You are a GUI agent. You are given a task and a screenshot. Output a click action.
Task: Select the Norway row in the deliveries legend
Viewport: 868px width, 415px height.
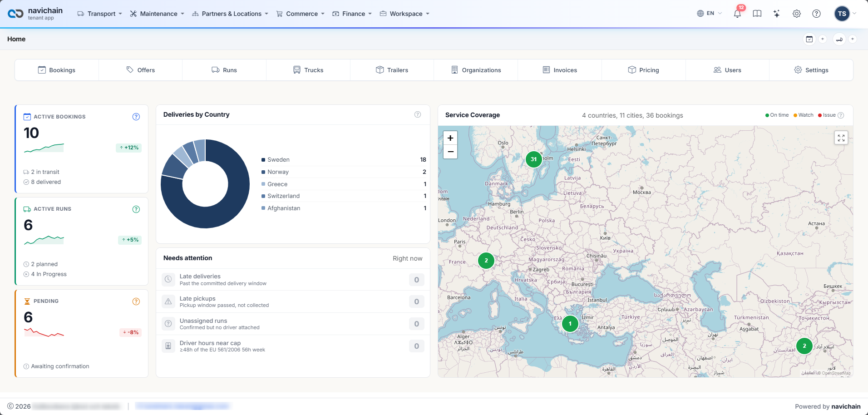(x=344, y=172)
